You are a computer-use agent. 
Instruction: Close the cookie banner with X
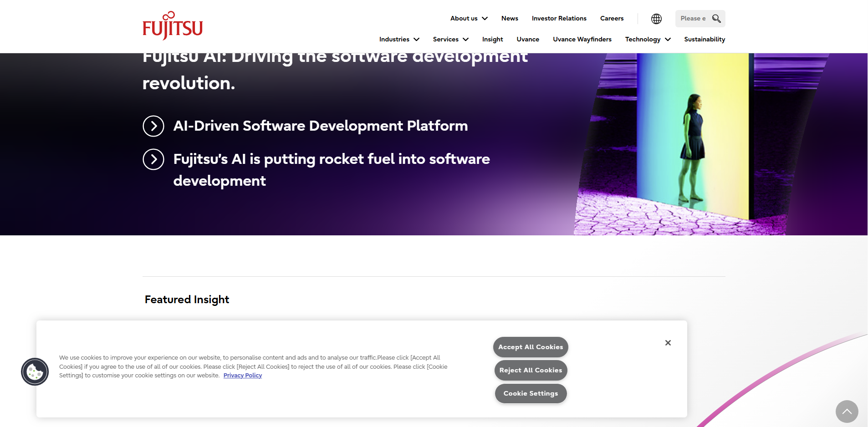[668, 343]
